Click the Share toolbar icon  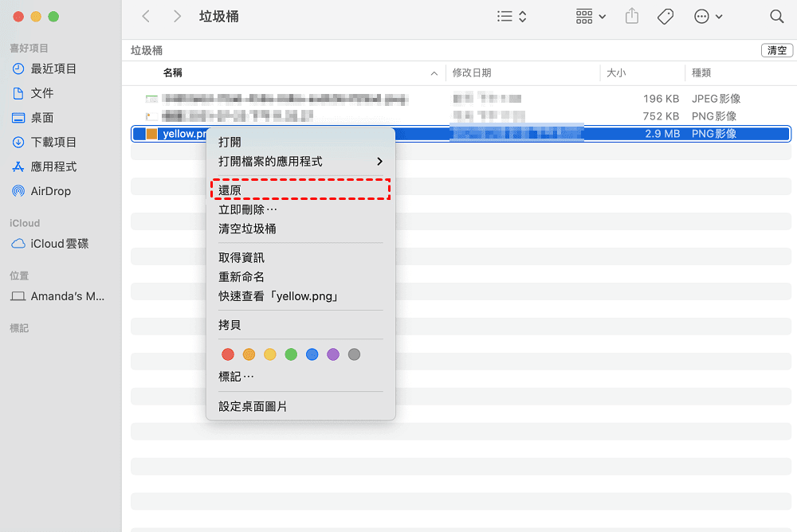coord(632,16)
